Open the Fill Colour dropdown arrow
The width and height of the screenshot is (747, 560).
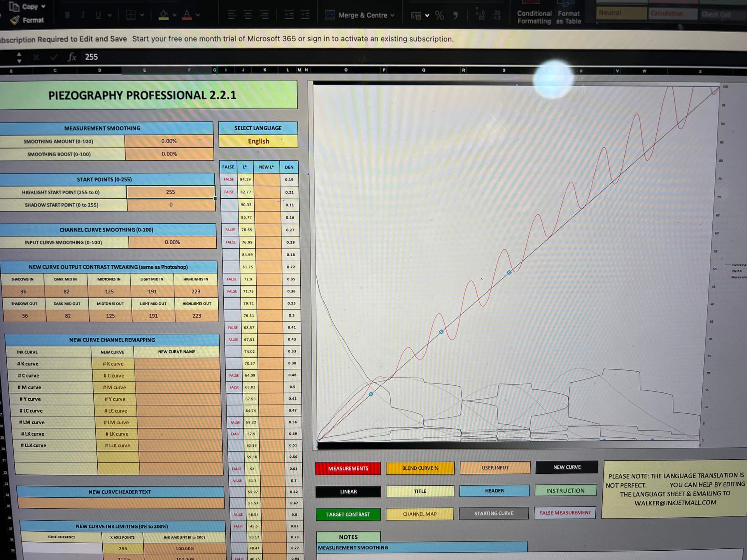point(175,16)
